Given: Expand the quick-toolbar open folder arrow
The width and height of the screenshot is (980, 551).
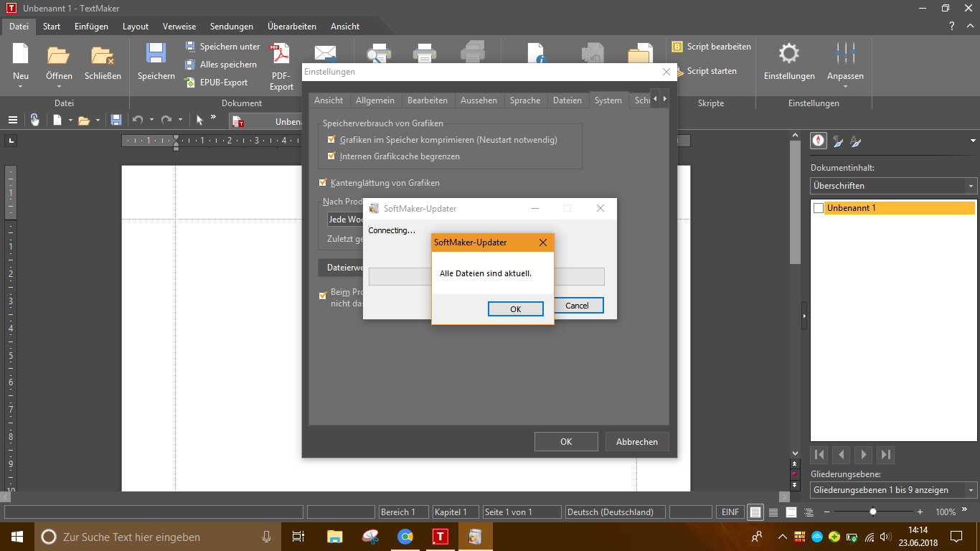Looking at the screenshot, I should tap(98, 121).
